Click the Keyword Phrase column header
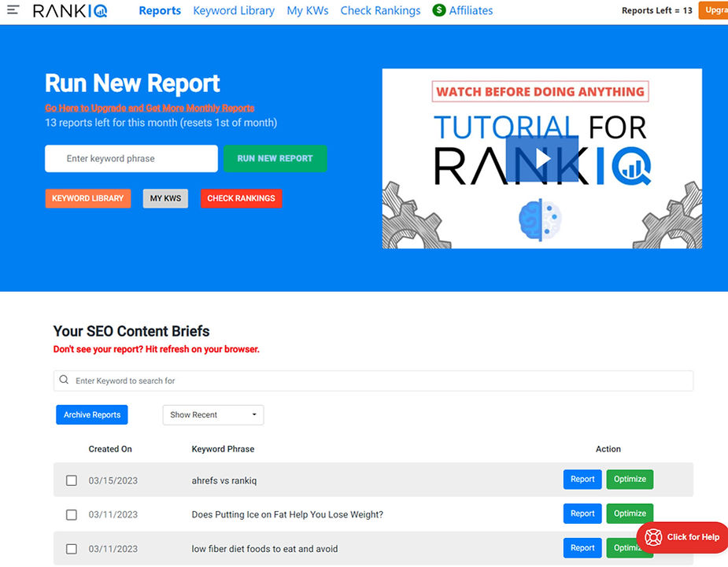 [223, 449]
